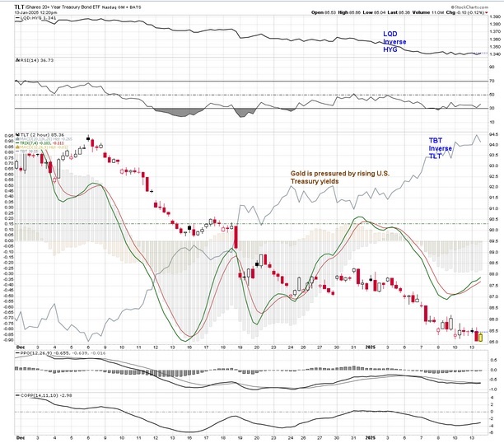Click the TBT Inverse TLT annotation
Screen dimensions: 504x443
[441, 148]
